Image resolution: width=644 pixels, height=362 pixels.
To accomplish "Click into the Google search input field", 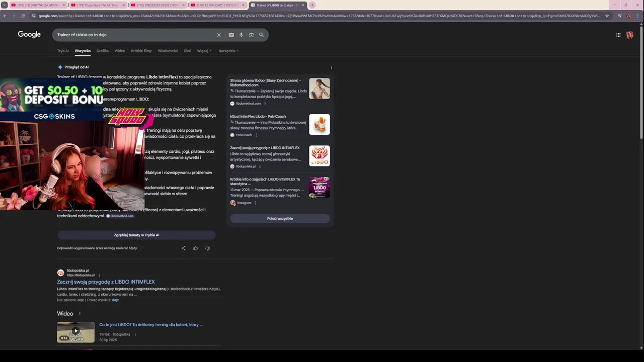I will (x=136, y=35).
